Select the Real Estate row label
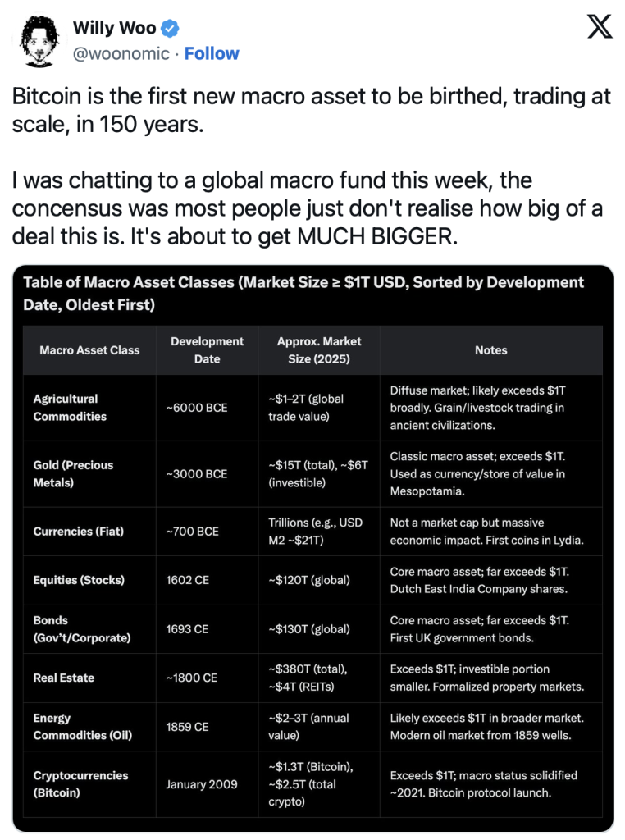Image resolution: width=625 pixels, height=840 pixels. 64,678
